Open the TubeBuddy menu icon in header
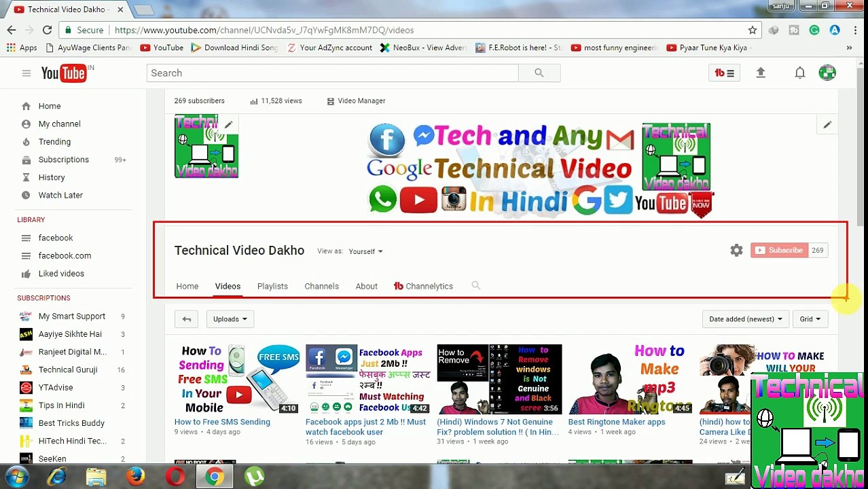Viewport: 868px width, 489px height. coord(725,73)
